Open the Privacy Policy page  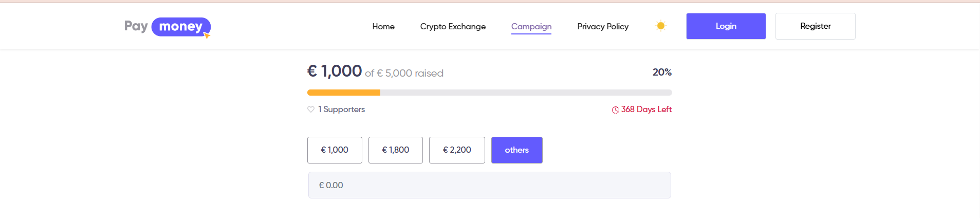coord(603,26)
